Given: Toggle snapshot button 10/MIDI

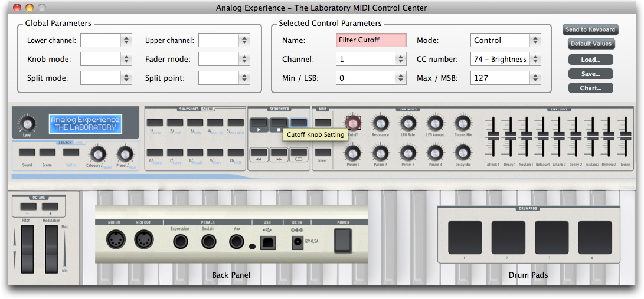Looking at the screenshot, I should 236,153.
